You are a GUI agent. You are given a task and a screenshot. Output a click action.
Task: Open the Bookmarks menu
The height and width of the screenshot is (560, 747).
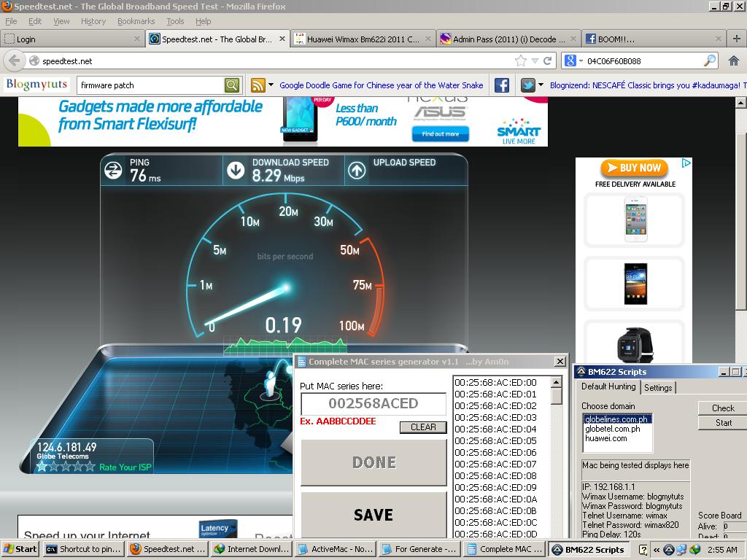point(136,21)
